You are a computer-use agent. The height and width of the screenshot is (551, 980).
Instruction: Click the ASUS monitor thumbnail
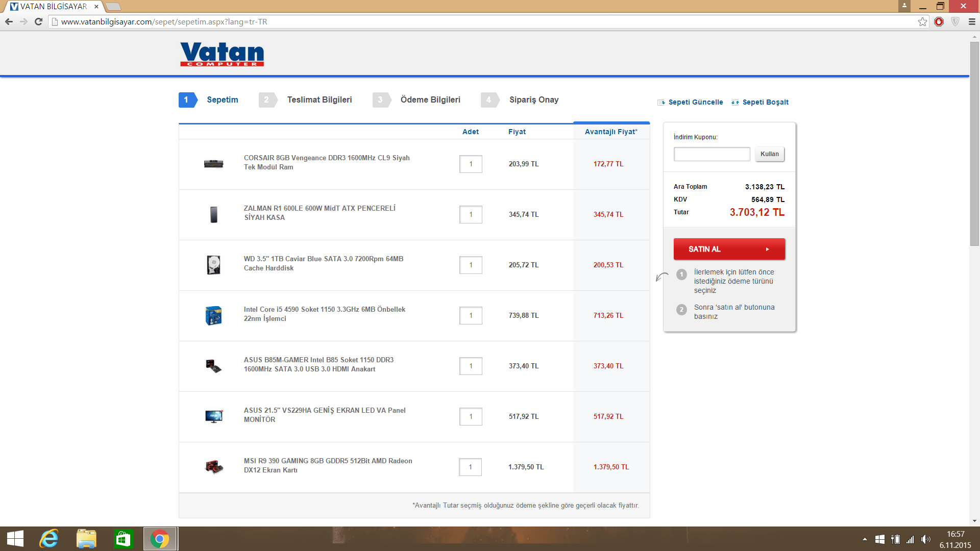point(213,416)
